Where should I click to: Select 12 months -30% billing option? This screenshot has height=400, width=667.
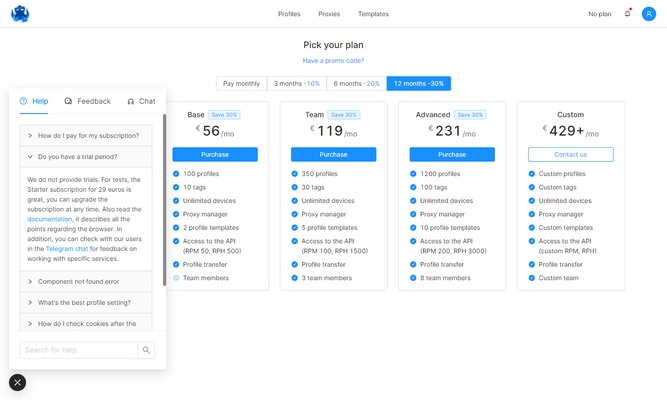pyautogui.click(x=419, y=83)
